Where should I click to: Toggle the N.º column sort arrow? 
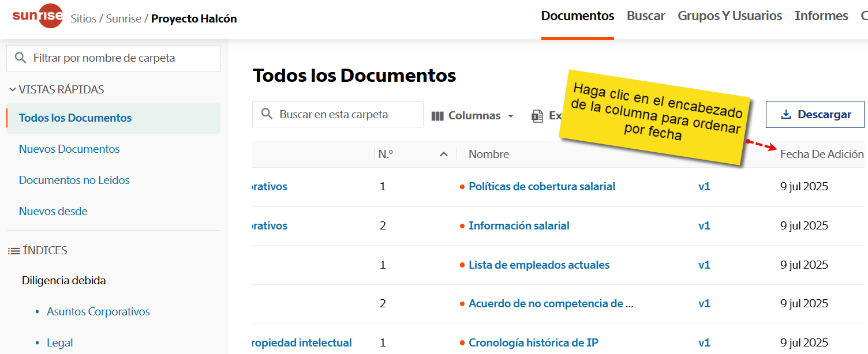click(444, 154)
